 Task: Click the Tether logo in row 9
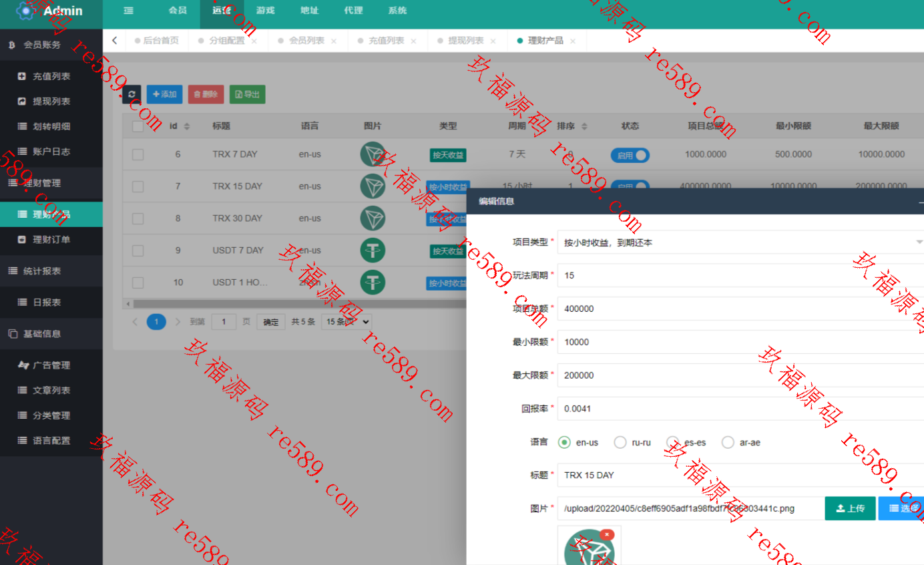pyautogui.click(x=373, y=250)
